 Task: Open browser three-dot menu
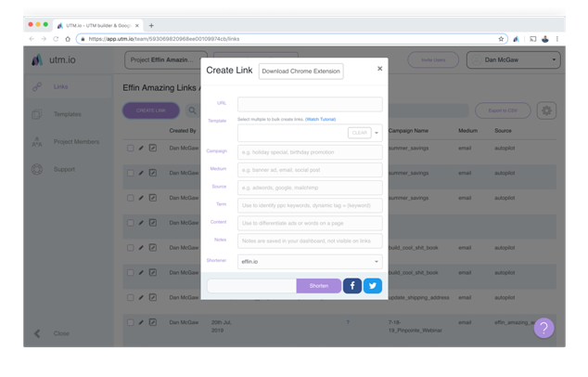point(557,39)
